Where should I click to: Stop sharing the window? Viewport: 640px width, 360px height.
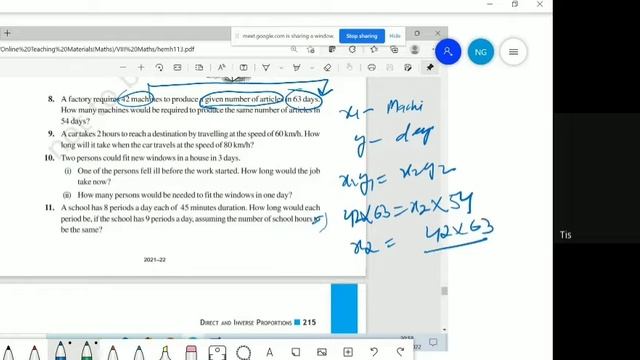click(362, 36)
